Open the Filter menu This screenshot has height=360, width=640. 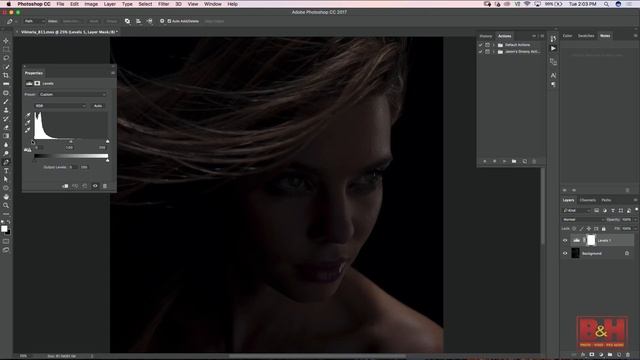(x=163, y=4)
